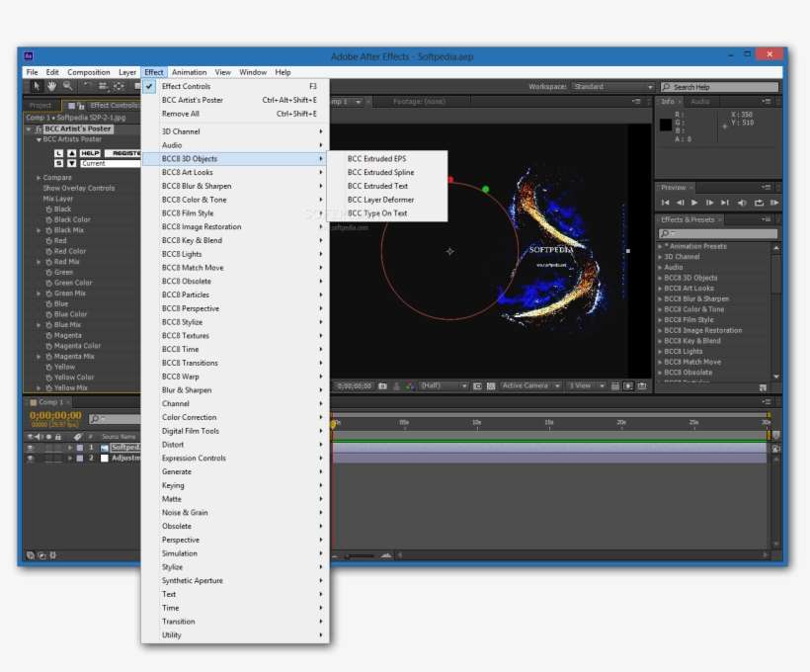Select the Unified Camera tool
Screen dimensions: 810x672
104,86
